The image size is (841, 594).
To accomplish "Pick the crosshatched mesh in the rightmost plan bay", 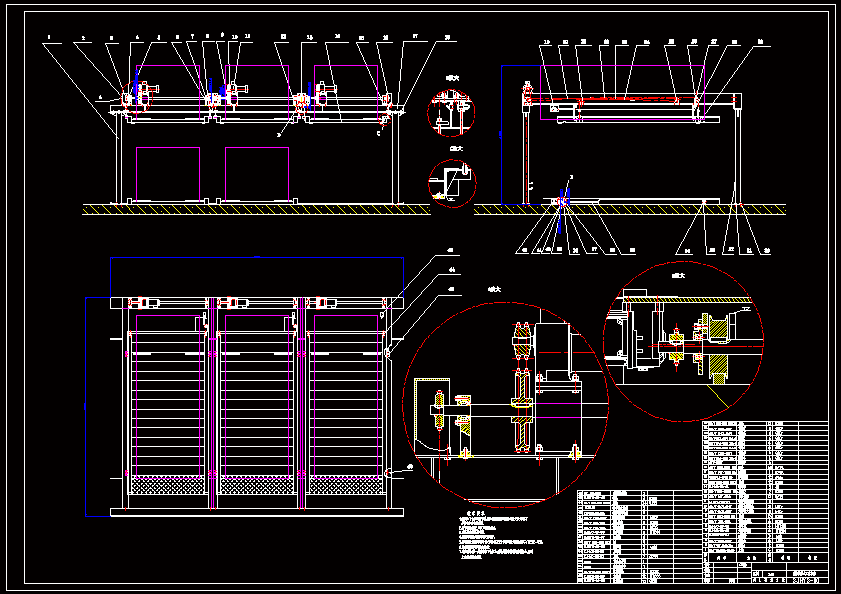I will click(346, 486).
